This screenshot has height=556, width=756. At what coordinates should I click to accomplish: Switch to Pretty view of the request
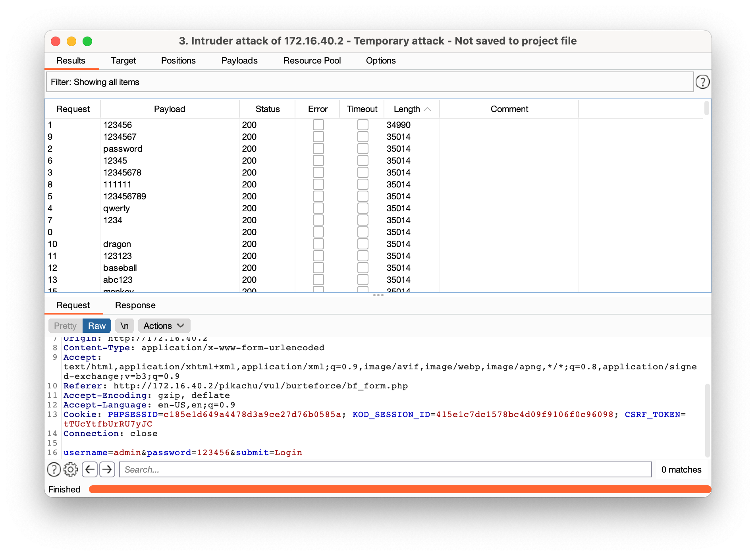pos(65,326)
